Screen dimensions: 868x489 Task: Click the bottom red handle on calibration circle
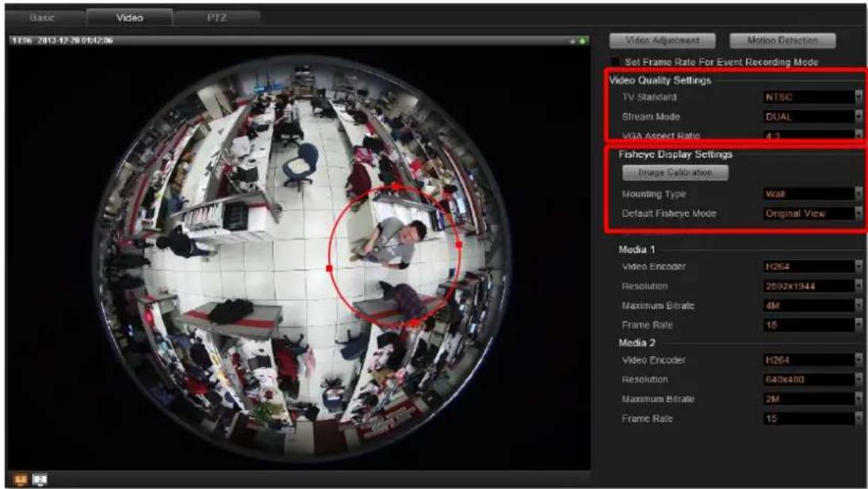pos(415,323)
